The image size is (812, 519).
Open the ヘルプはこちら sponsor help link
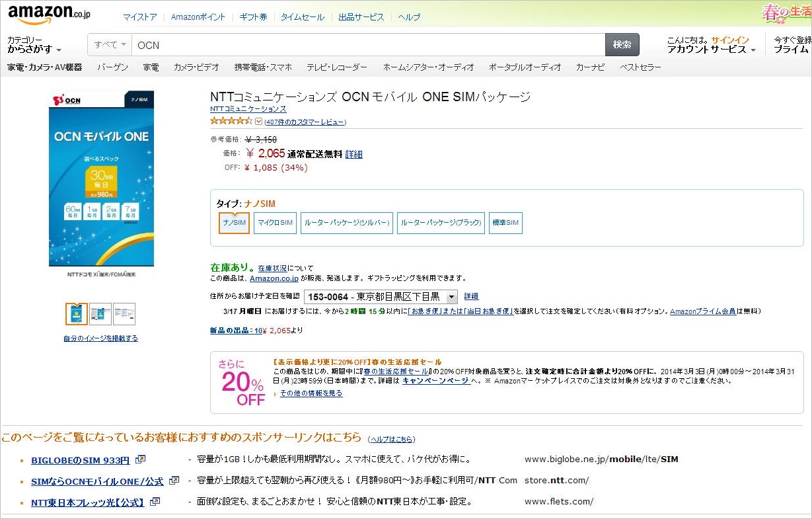pyautogui.click(x=391, y=439)
